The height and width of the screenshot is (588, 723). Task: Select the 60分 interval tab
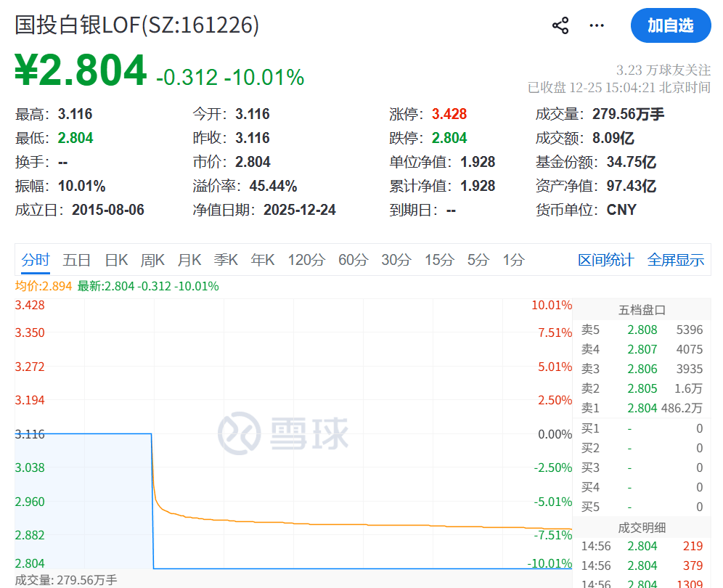[354, 260]
